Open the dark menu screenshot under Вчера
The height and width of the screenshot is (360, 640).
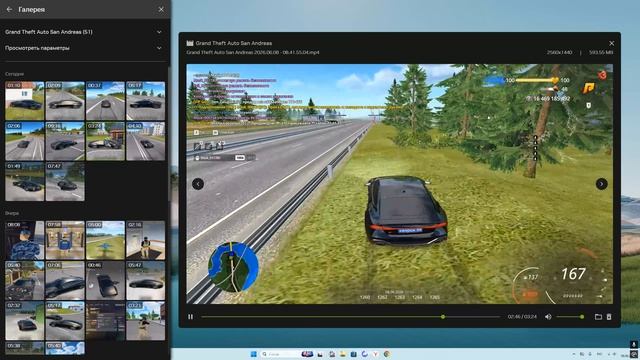click(x=105, y=321)
